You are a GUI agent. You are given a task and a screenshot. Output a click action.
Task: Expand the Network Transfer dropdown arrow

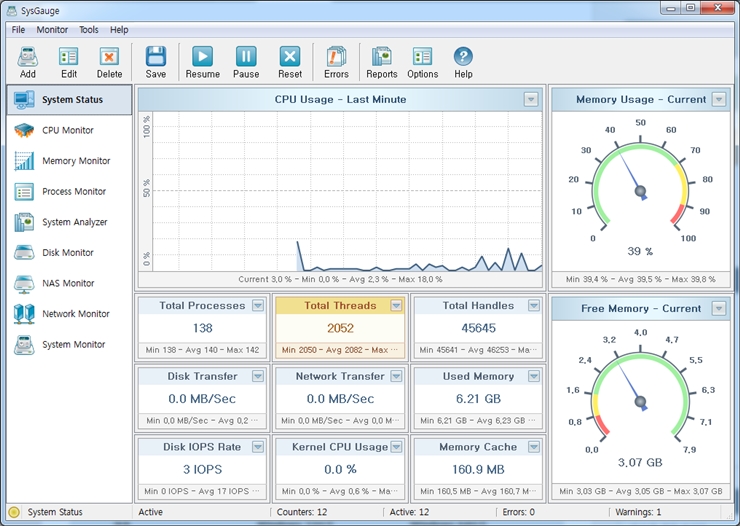click(x=396, y=376)
